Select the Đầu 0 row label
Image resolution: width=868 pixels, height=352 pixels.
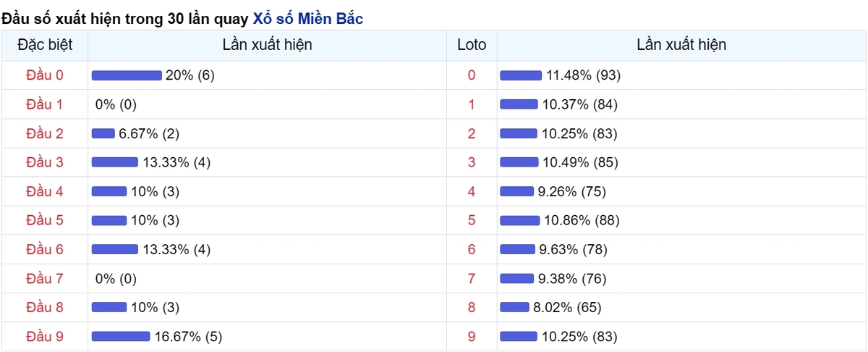[45, 75]
